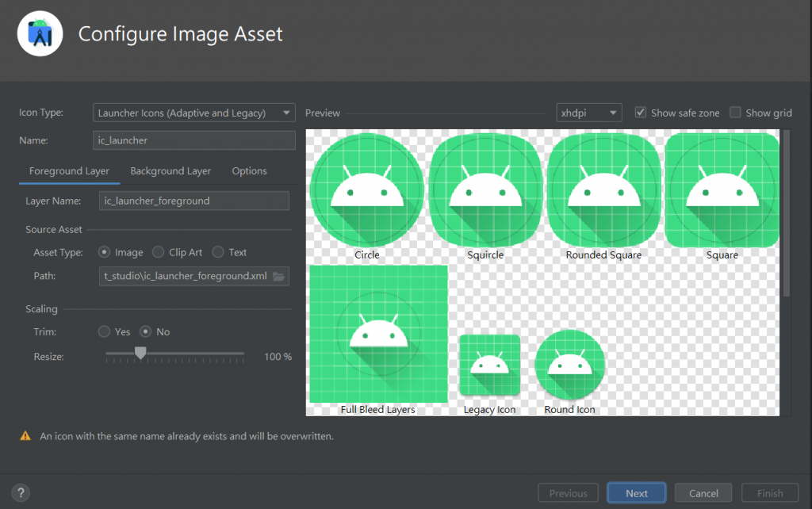Screen dimensions: 812x509
Task: Choose Clip Art asset type radio button
Action: pos(158,252)
